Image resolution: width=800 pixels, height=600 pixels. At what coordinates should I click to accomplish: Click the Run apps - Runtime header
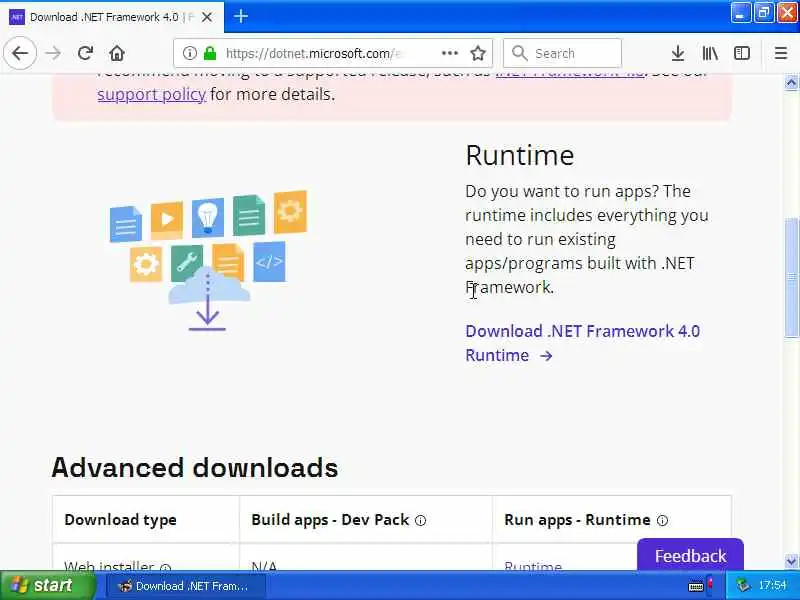(x=577, y=519)
